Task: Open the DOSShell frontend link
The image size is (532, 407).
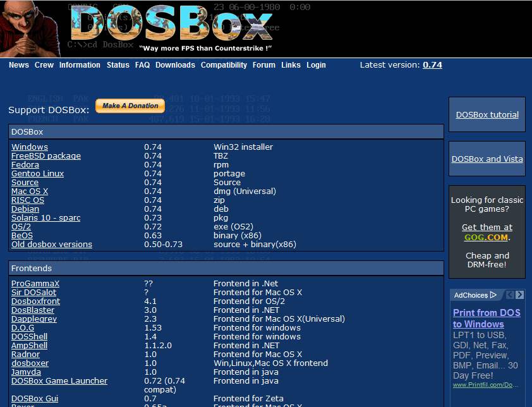Action: pos(30,336)
